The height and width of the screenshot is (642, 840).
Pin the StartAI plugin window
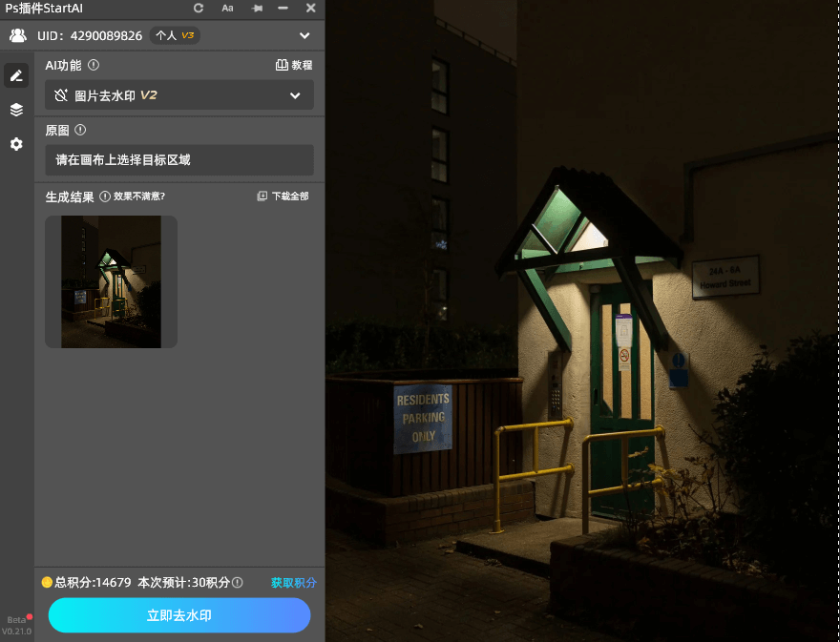[x=256, y=8]
